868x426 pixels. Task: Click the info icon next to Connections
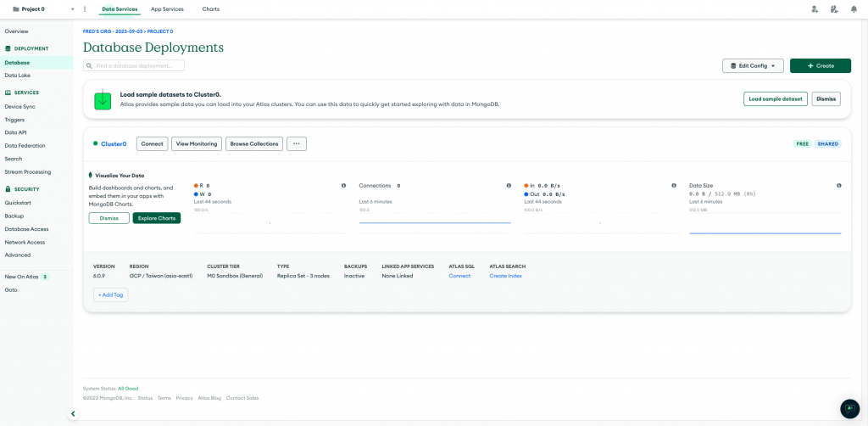pos(509,186)
